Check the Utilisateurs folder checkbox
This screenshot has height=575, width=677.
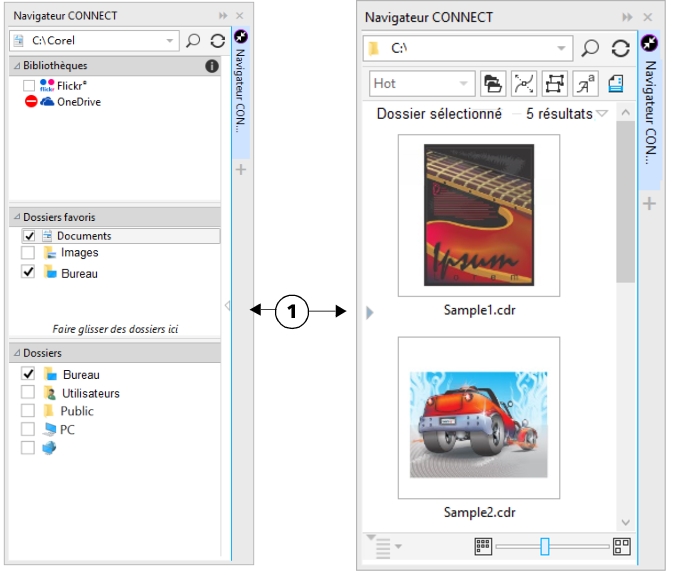29,393
